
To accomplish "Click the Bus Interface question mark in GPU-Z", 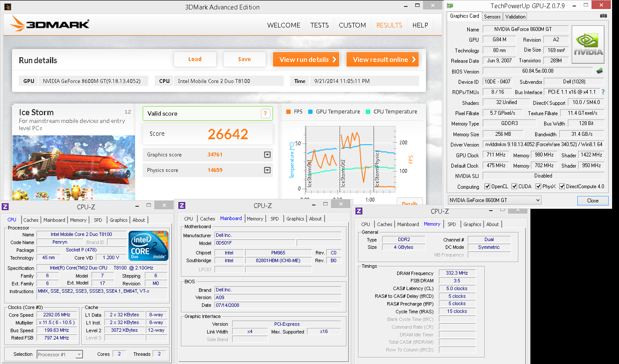I will tap(603, 92).
